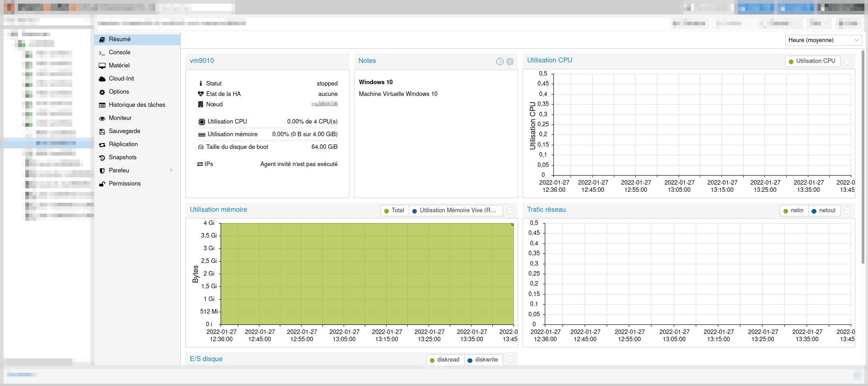Click network chart round undo-zoom button
868x386 pixels.
[848, 210]
